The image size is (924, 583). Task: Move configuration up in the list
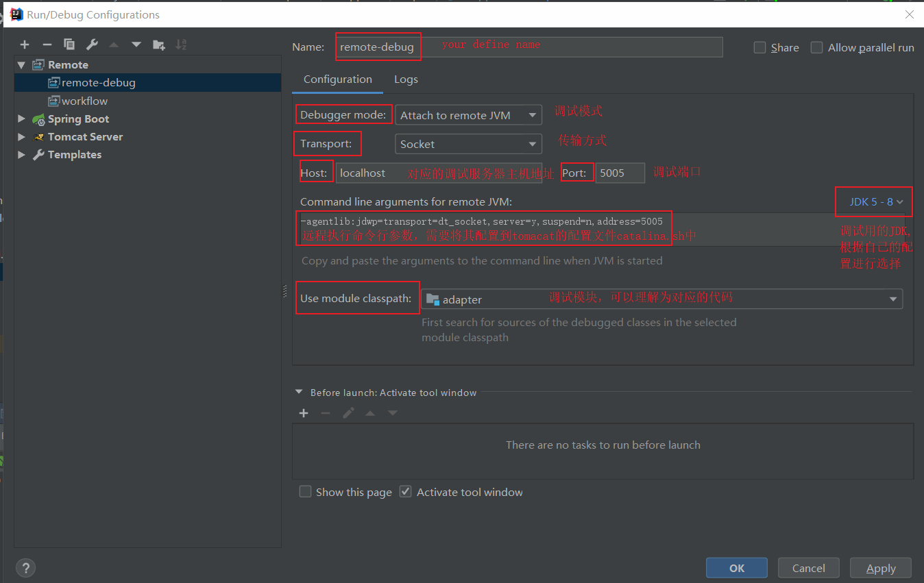(114, 45)
